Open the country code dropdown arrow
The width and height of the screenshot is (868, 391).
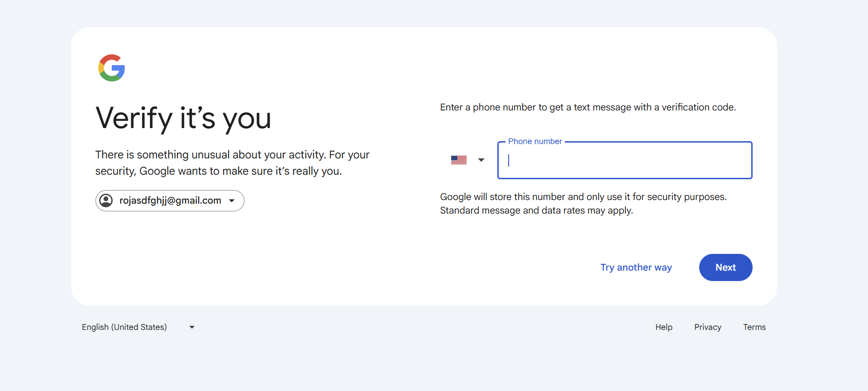(x=481, y=160)
